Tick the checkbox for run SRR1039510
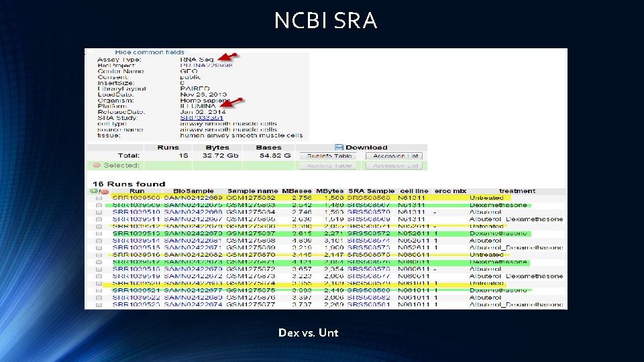Screen dimensions: 644x362 click(x=99, y=213)
